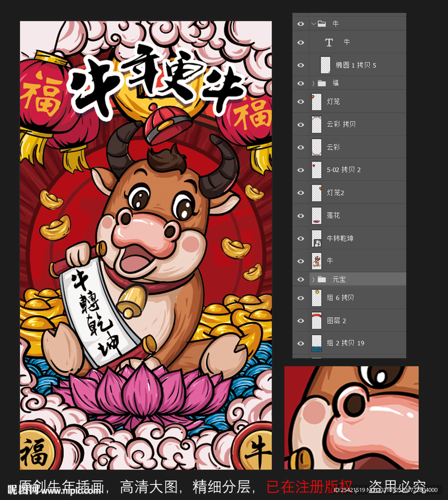Click the eye icon beside the 灯笼2 layer
Viewport: 448px width, 500px height.
(x=301, y=192)
